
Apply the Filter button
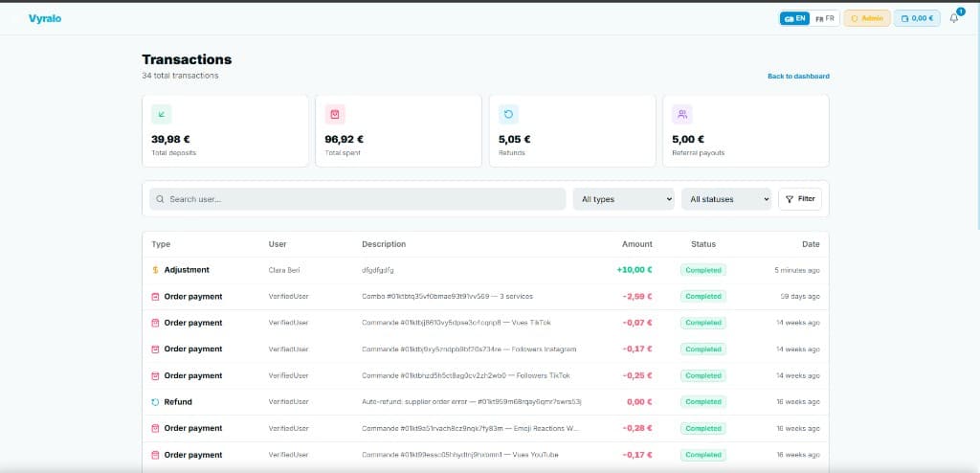point(799,199)
